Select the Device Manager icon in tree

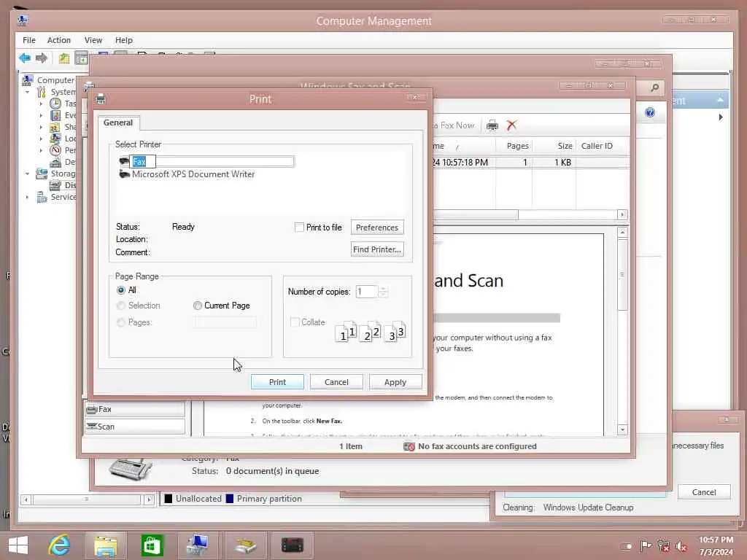55,162
